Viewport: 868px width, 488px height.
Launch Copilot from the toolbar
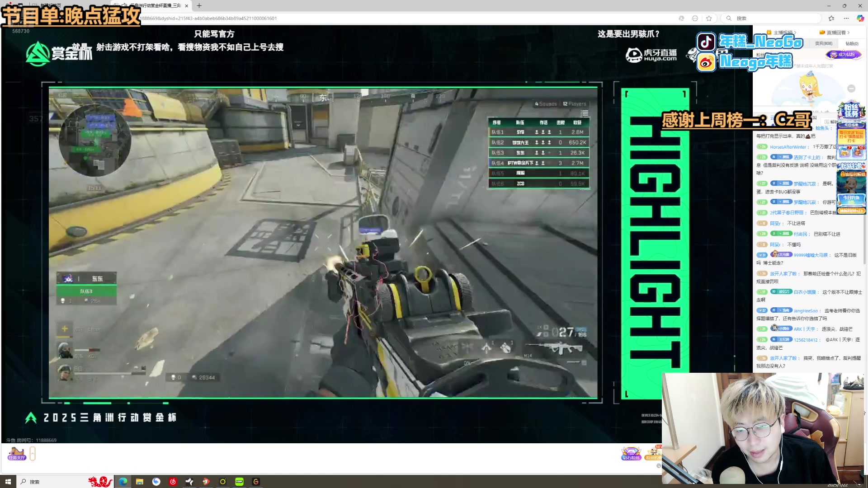pos(860,19)
